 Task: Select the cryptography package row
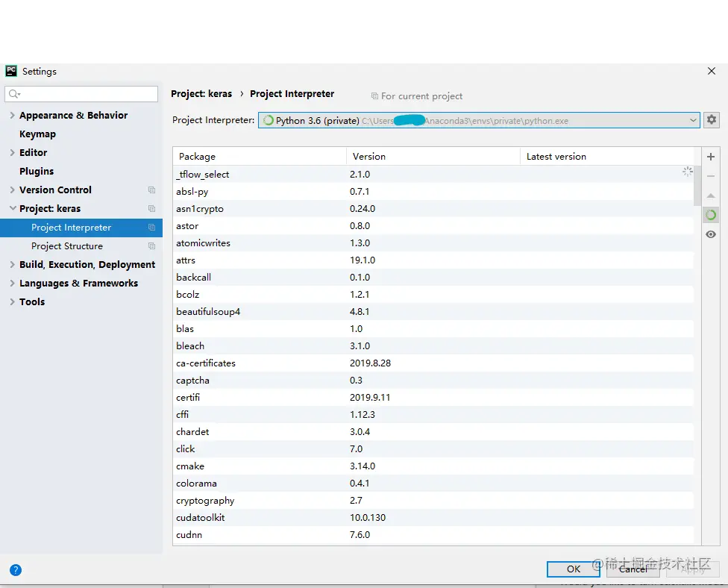[x=433, y=501]
